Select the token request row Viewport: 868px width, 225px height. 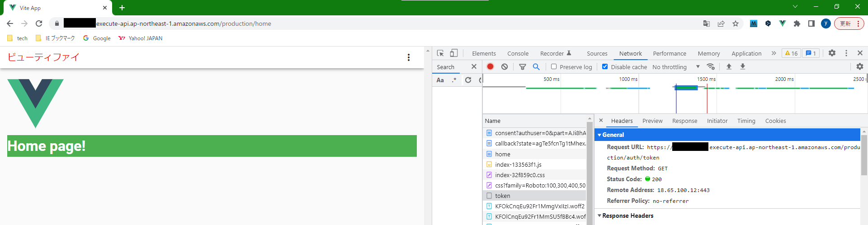[x=535, y=196]
